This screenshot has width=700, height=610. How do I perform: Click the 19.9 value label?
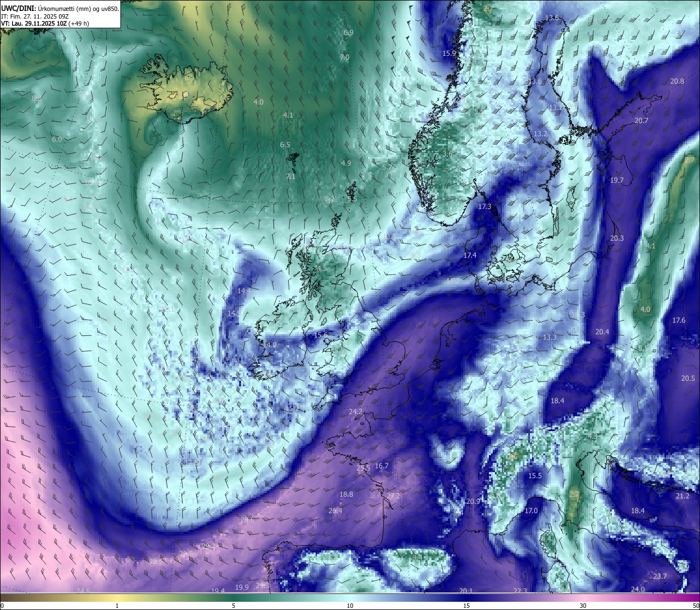[242, 587]
